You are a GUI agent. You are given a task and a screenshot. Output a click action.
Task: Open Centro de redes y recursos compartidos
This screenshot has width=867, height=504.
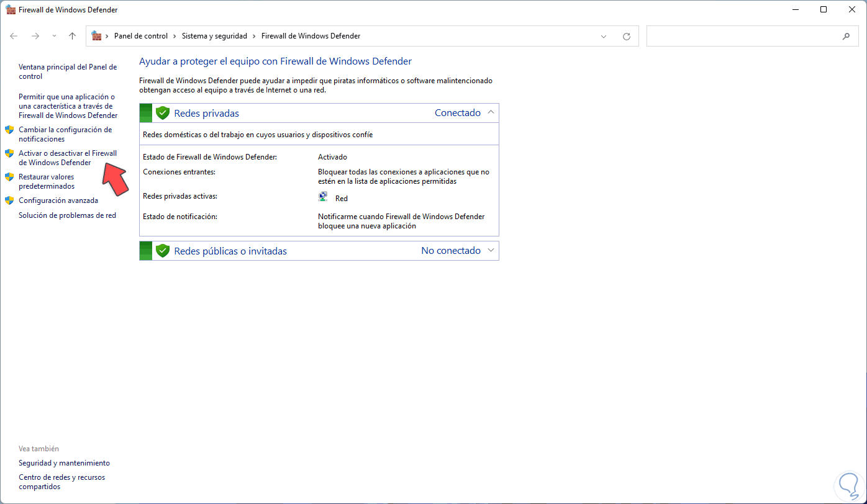[61, 482]
